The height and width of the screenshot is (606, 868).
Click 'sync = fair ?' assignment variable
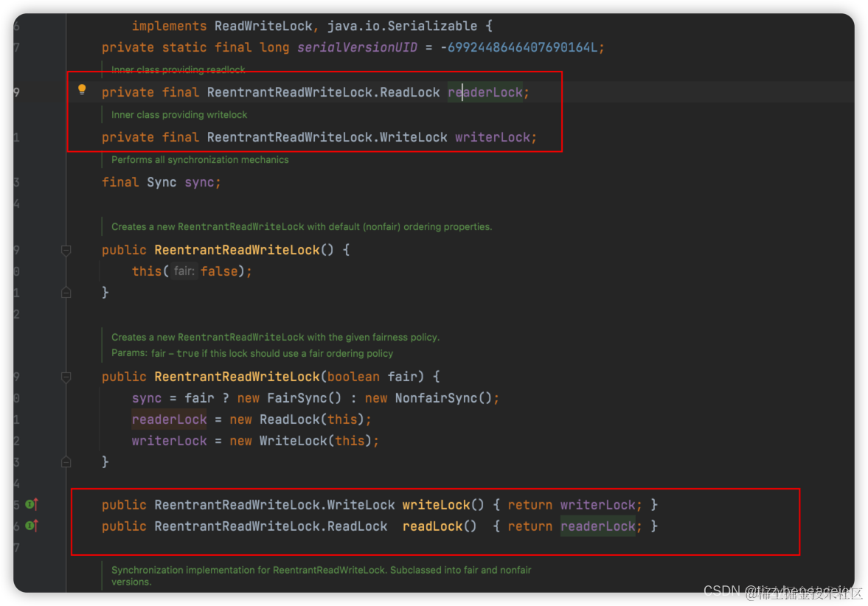[x=147, y=398]
